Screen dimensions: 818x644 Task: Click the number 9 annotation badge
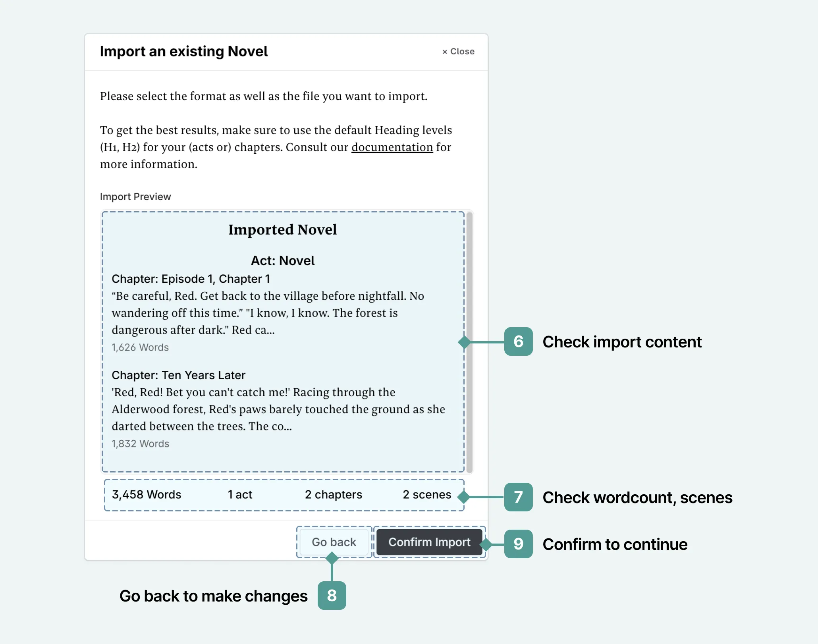(x=518, y=544)
